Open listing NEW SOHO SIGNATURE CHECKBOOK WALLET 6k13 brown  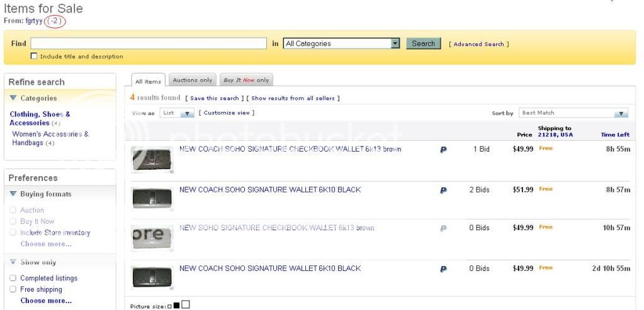[x=277, y=228]
